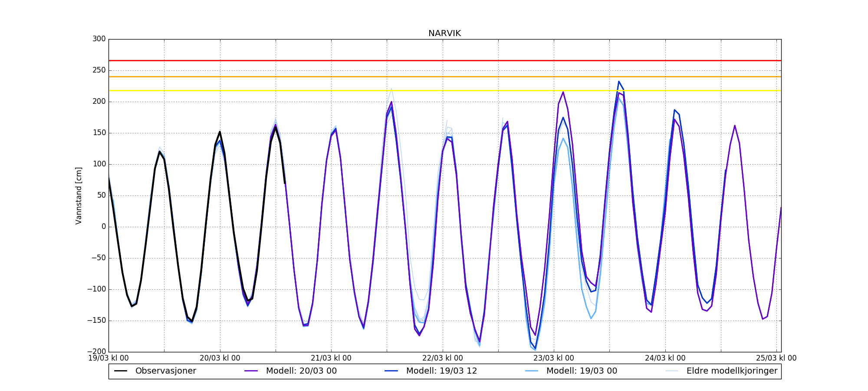868x391 pixels.
Task: Select the Modell: 19/03 00 legend label
Action: (x=582, y=371)
